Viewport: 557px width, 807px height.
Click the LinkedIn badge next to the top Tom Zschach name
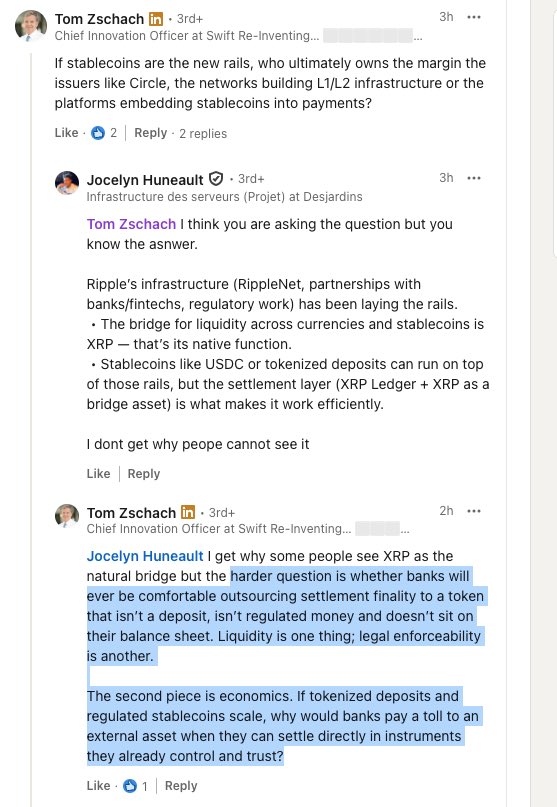[x=155, y=19]
